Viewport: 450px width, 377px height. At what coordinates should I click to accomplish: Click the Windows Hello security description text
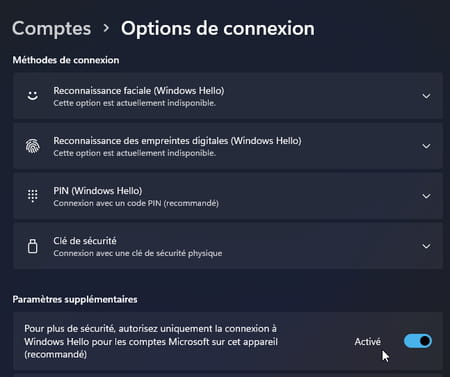click(x=151, y=341)
